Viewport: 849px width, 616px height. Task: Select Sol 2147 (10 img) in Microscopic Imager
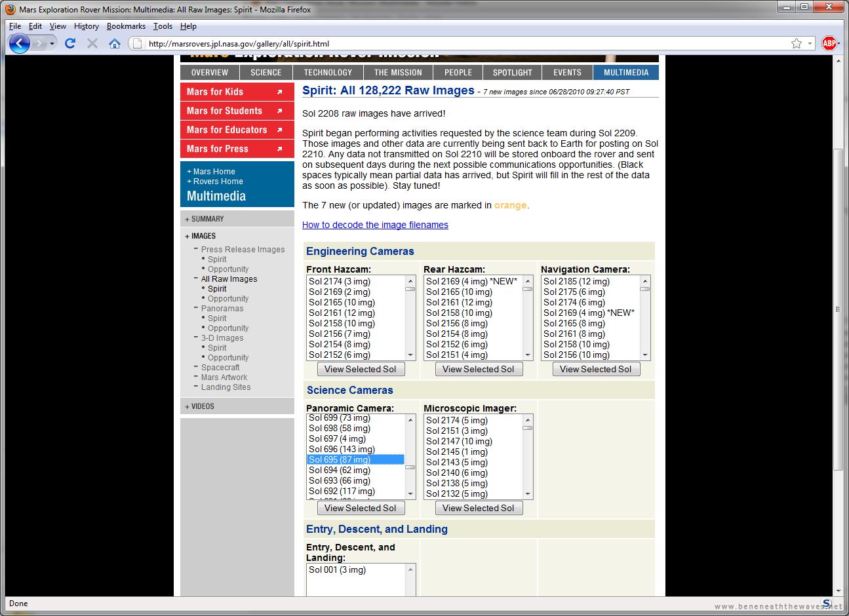click(x=473, y=441)
